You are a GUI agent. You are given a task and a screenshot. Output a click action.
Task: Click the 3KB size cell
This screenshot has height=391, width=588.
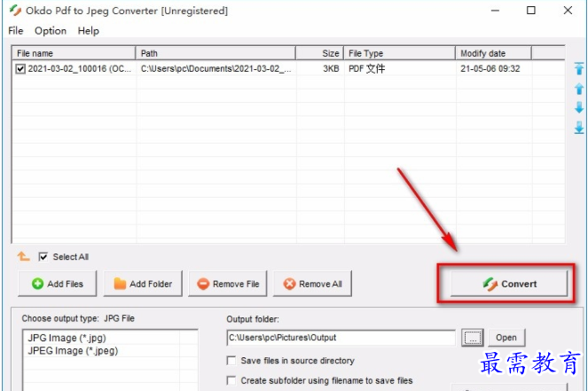click(x=331, y=68)
